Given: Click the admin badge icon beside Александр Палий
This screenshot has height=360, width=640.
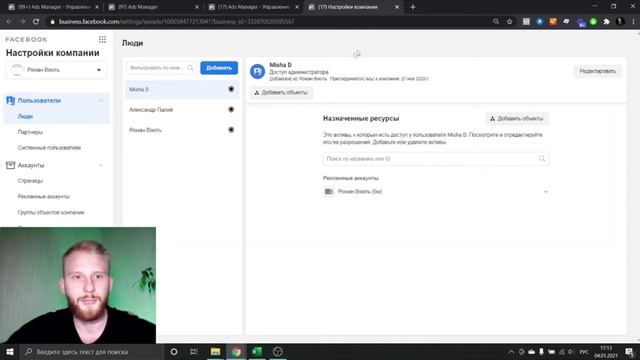Looking at the screenshot, I should 231,109.
